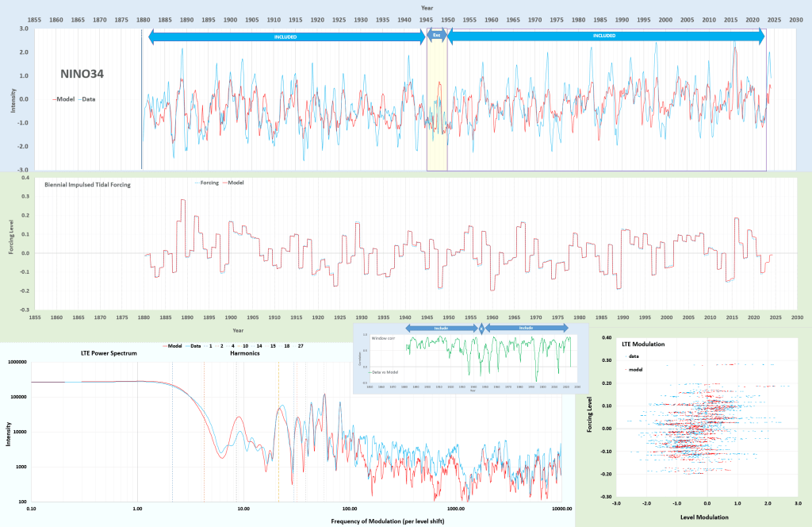This screenshot has width=812, height=527.
Task: Click Data legend entry in NINO34 chart
Action: coord(90,98)
